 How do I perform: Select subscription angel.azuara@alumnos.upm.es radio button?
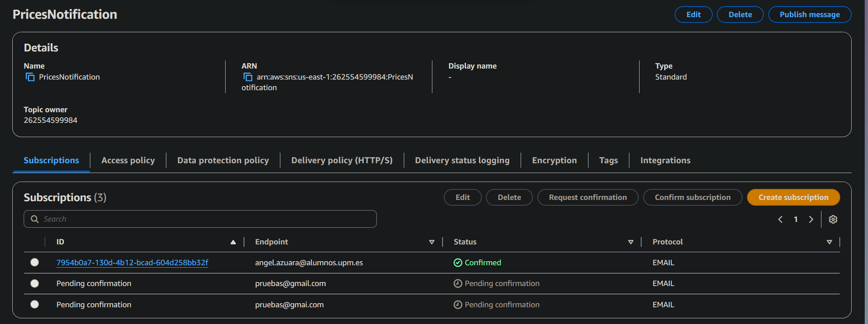click(35, 262)
